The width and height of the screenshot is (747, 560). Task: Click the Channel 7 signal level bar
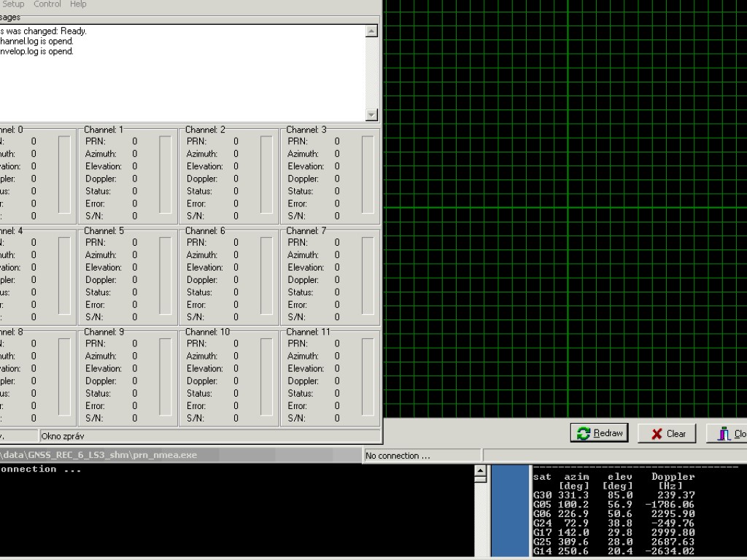pos(368,276)
